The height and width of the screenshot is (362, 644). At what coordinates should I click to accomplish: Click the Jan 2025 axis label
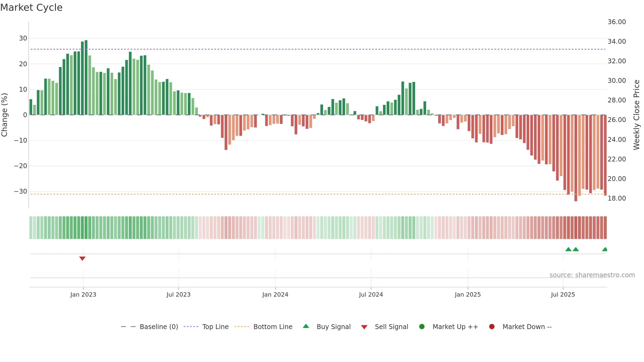pos(468,294)
